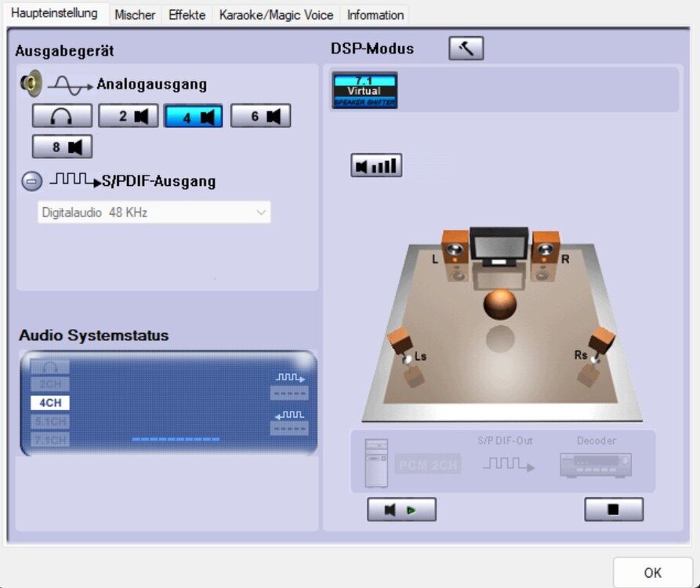This screenshot has width=700, height=588.
Task: Click the S/PDIF in status icon
Action: pos(290,416)
